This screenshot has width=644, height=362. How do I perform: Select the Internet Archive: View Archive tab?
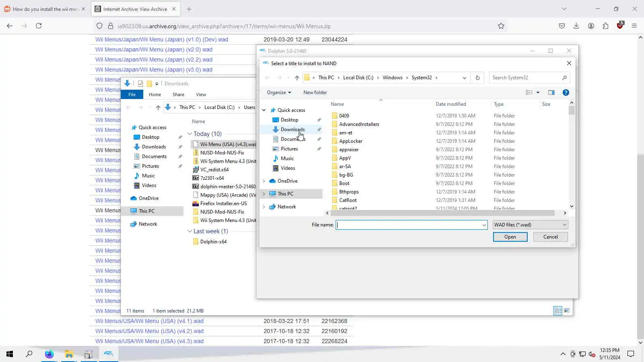[135, 9]
